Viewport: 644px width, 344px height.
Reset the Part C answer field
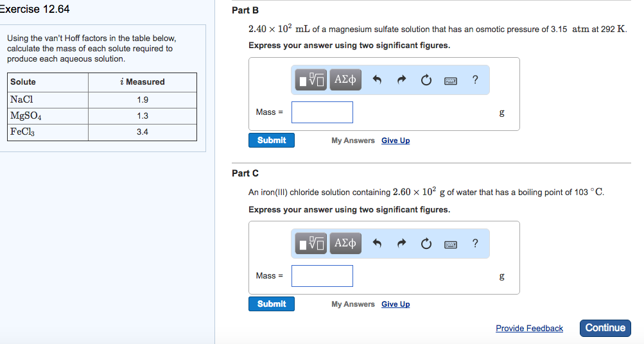426,244
